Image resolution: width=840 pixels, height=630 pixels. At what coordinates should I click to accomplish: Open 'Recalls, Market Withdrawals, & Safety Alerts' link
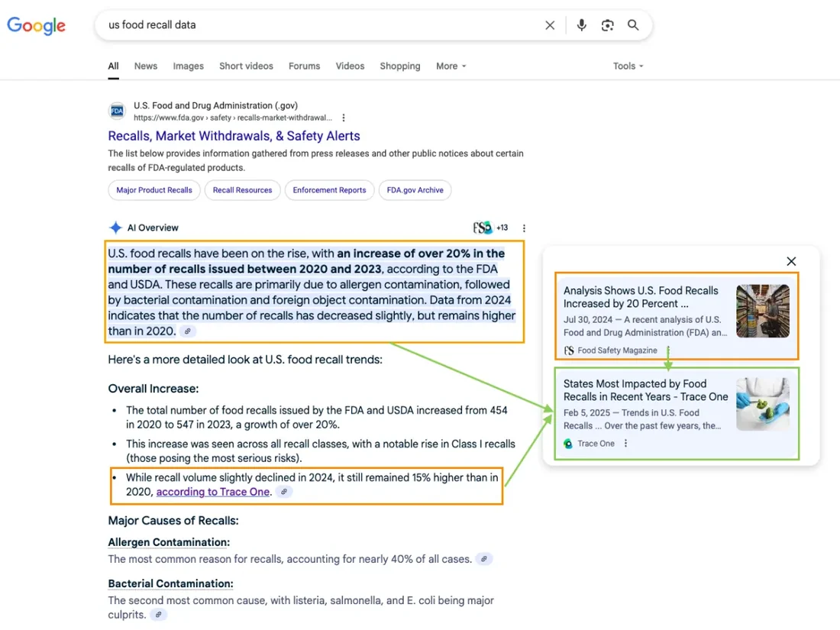(234, 136)
